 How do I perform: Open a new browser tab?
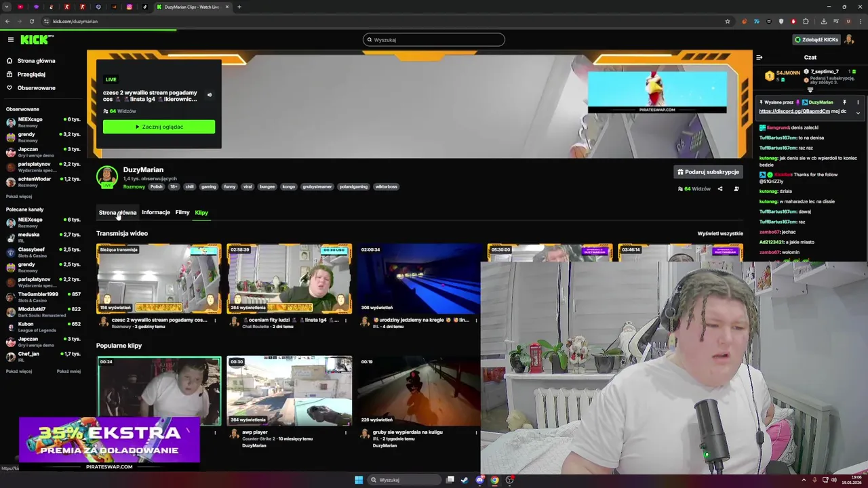(239, 7)
